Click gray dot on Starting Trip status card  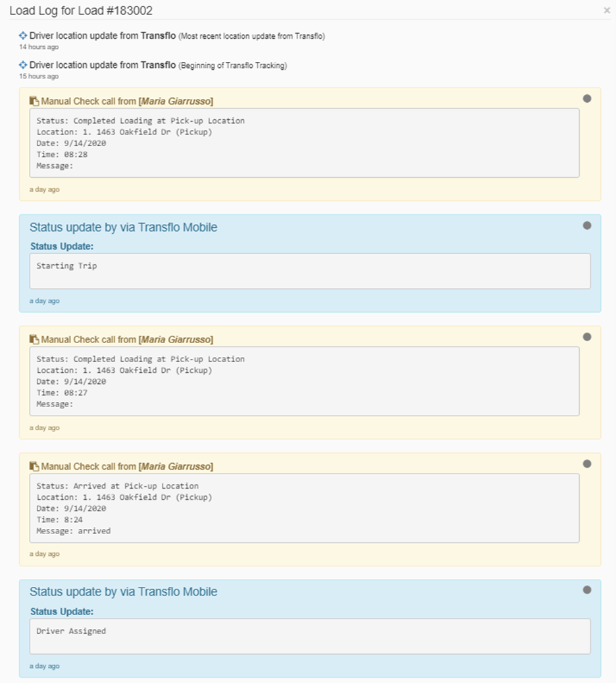[587, 226]
